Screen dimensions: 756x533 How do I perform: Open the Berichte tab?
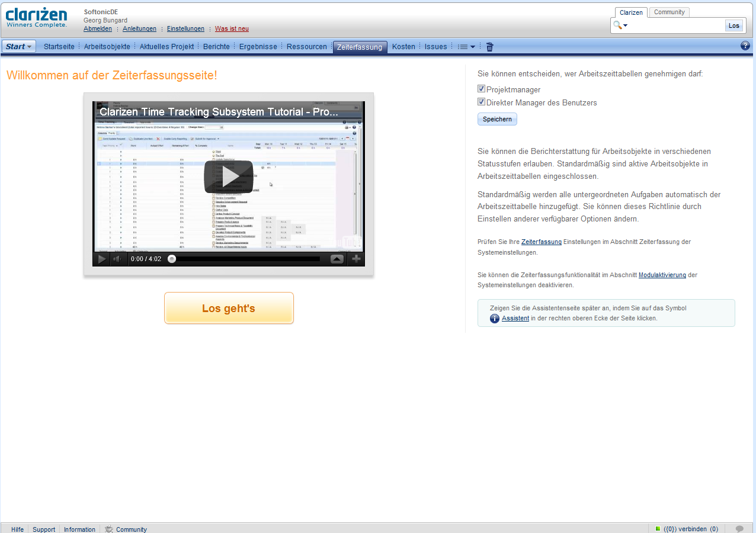[x=216, y=46]
